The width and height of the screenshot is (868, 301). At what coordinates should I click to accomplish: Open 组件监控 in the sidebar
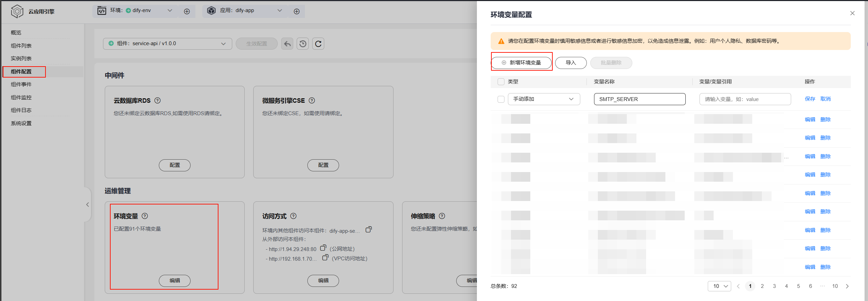tap(21, 97)
